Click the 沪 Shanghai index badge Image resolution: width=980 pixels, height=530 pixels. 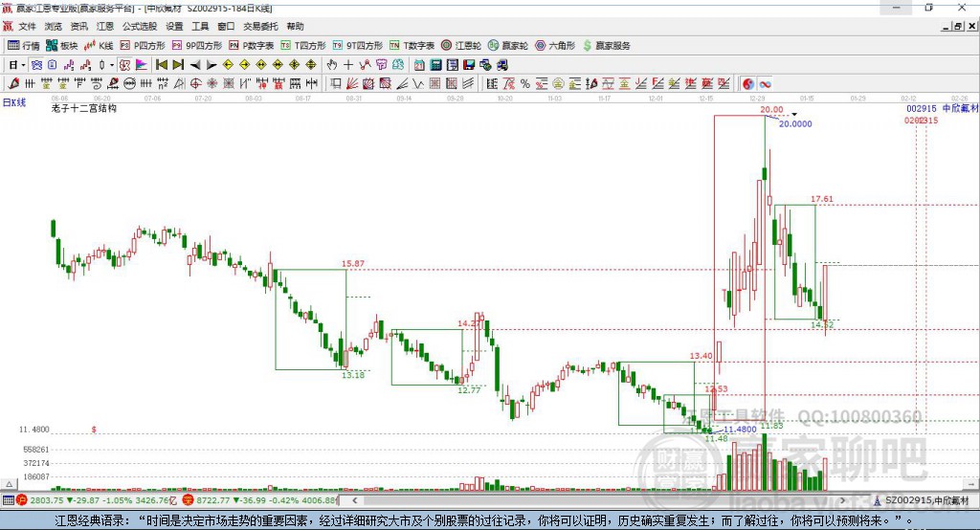pyautogui.click(x=22, y=500)
